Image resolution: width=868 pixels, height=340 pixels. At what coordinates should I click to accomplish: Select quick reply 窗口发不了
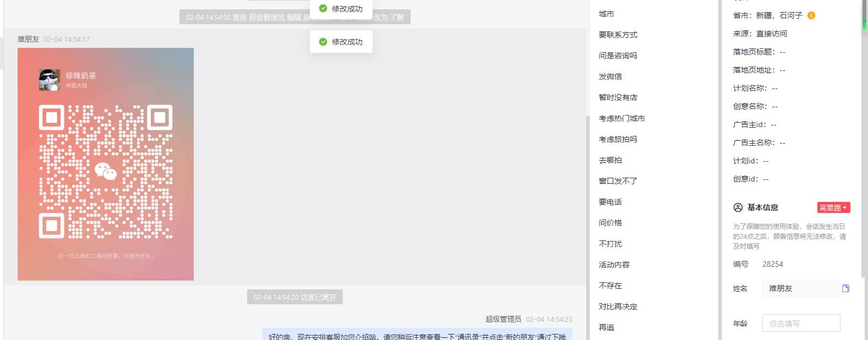(x=618, y=181)
